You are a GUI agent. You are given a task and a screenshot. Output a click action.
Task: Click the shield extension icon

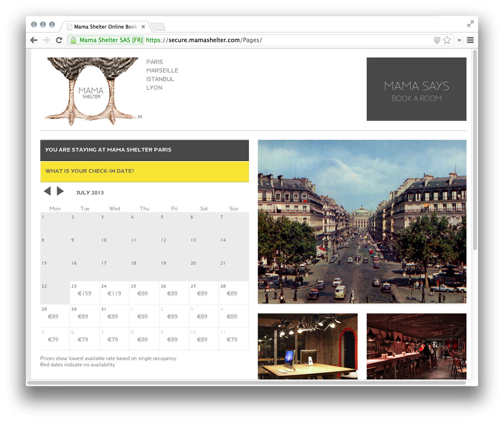point(437,40)
